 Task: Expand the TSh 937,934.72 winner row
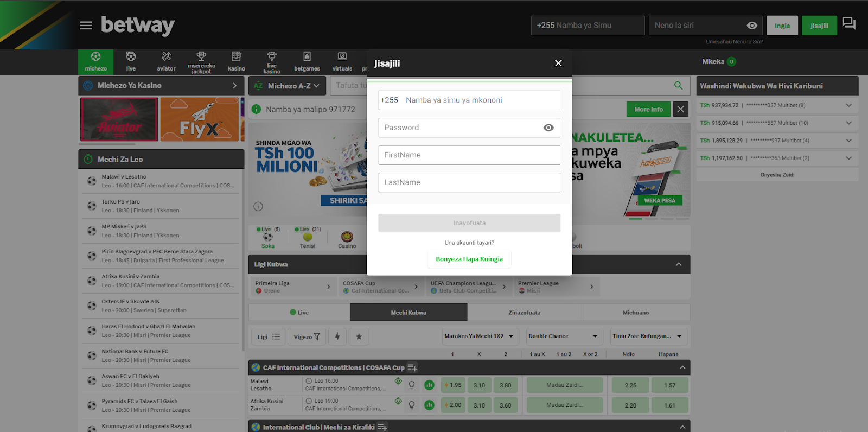click(848, 105)
